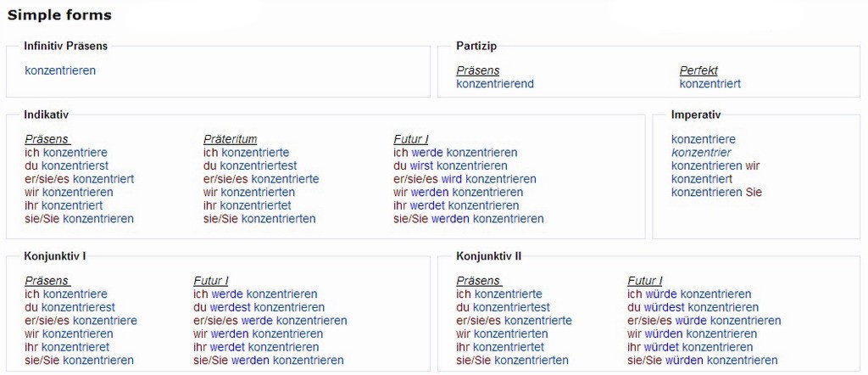The height and width of the screenshot is (375, 868).
Task: Click "würdest" in Konjunktiv II Futur I
Action: 665,307
